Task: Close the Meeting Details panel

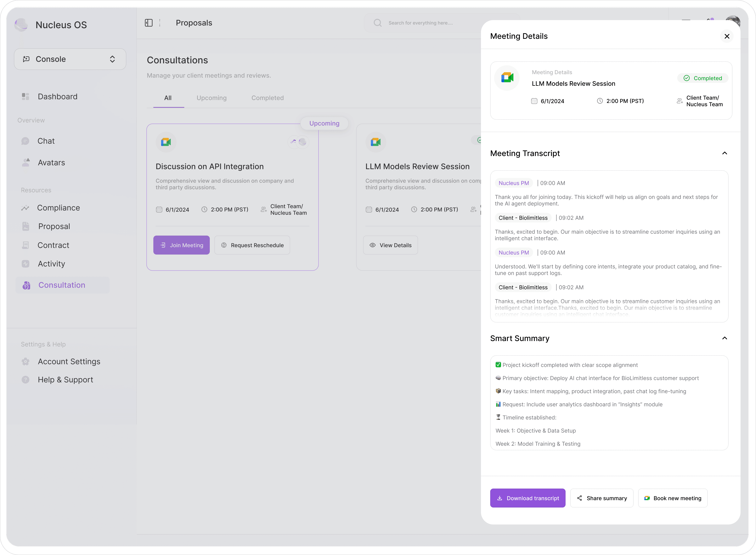Action: coord(727,36)
